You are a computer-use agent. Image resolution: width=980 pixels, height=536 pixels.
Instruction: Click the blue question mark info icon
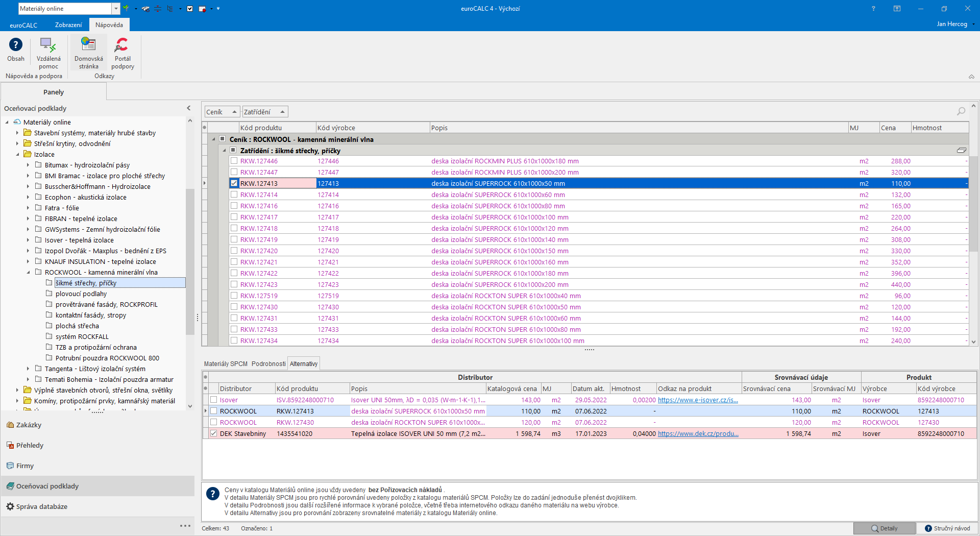[213, 494]
